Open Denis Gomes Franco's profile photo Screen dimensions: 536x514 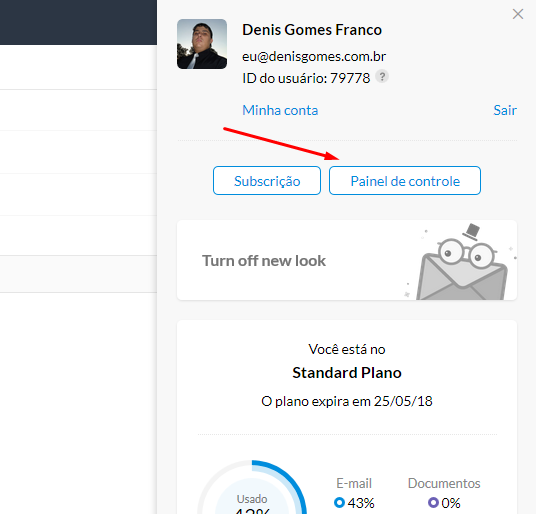(x=202, y=44)
